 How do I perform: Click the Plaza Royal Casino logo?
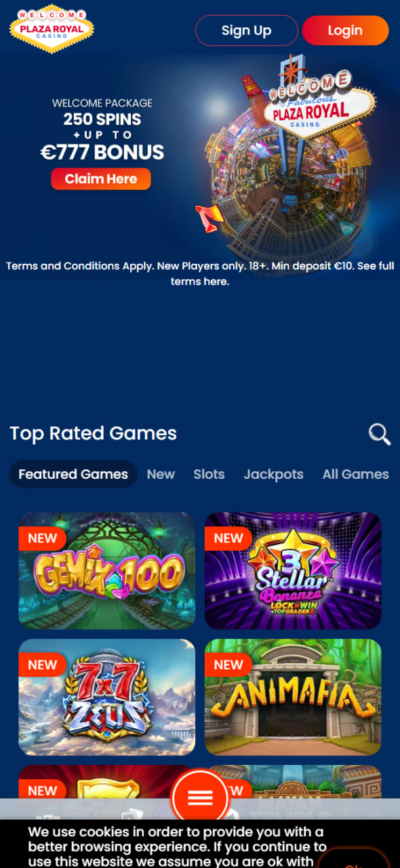[52, 29]
